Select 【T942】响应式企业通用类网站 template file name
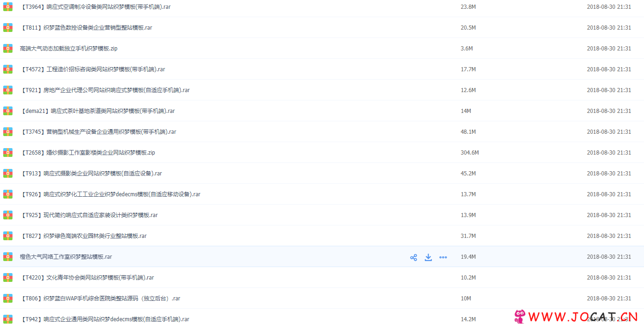This screenshot has height=324, width=644. tap(105, 319)
